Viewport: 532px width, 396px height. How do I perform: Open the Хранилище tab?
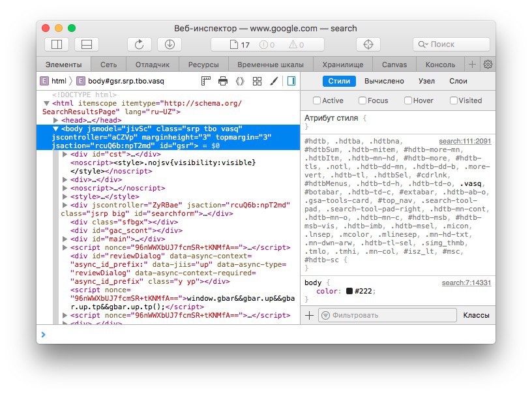[x=343, y=64]
